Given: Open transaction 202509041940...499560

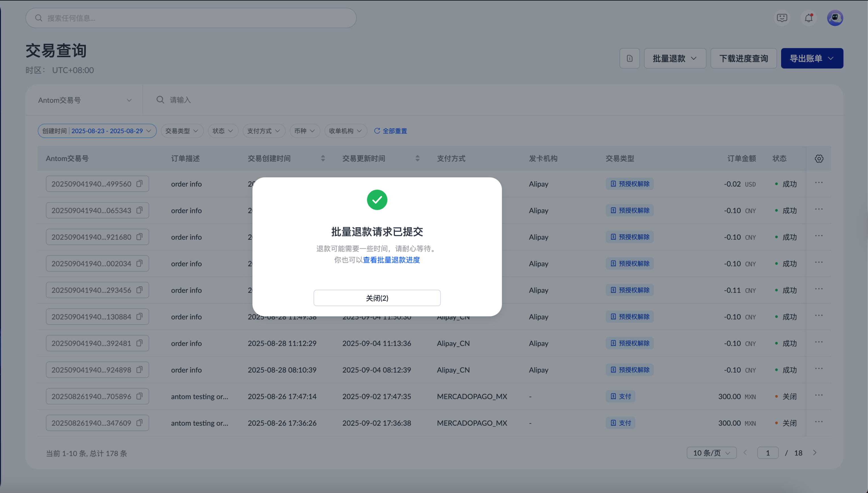Looking at the screenshot, I should pos(91,184).
